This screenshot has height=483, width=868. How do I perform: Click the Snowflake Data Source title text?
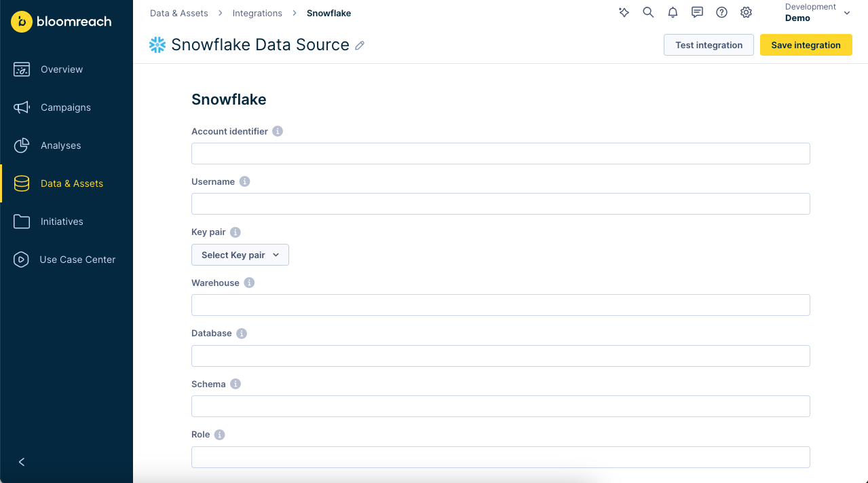pyautogui.click(x=260, y=45)
